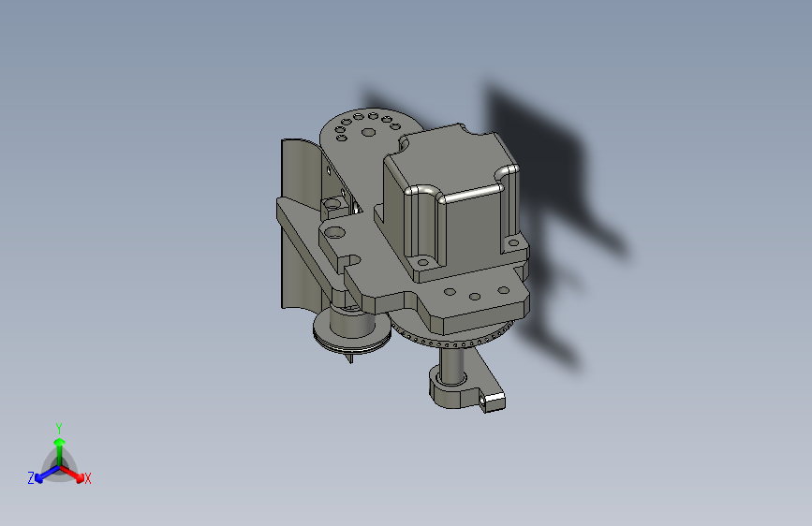Select the vertical shaft below the toothed gear
Image resolution: width=812 pixels, height=526 pixels.
coord(451,365)
